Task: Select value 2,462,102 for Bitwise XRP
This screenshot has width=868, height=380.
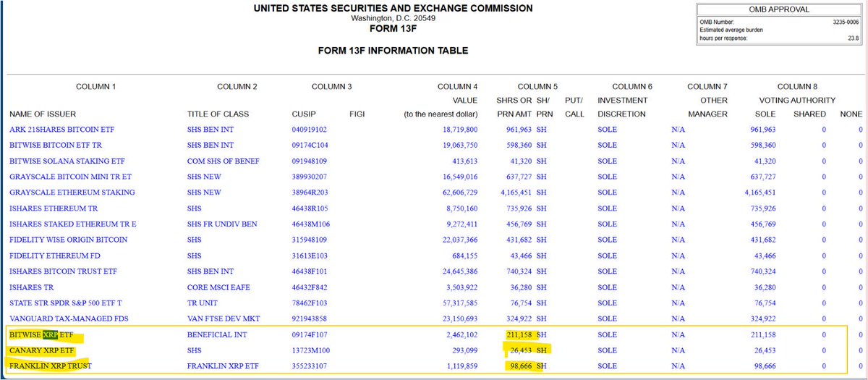Action: click(x=462, y=335)
